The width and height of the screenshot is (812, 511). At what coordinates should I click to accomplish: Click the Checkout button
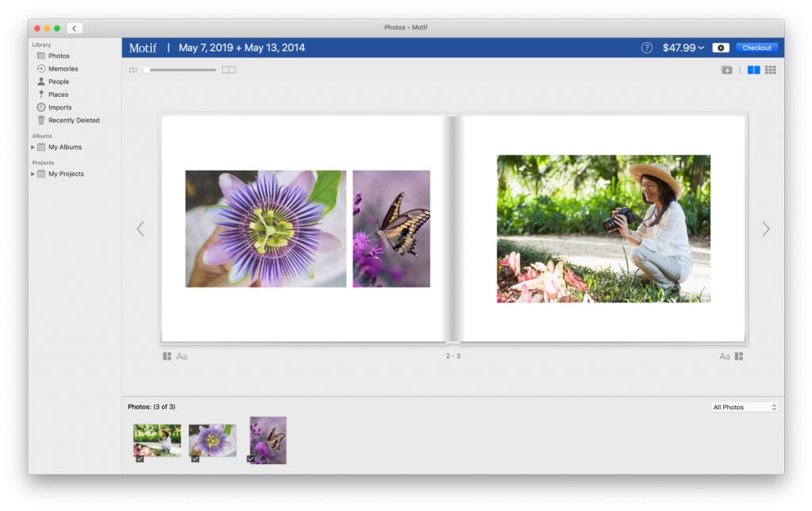tap(756, 48)
